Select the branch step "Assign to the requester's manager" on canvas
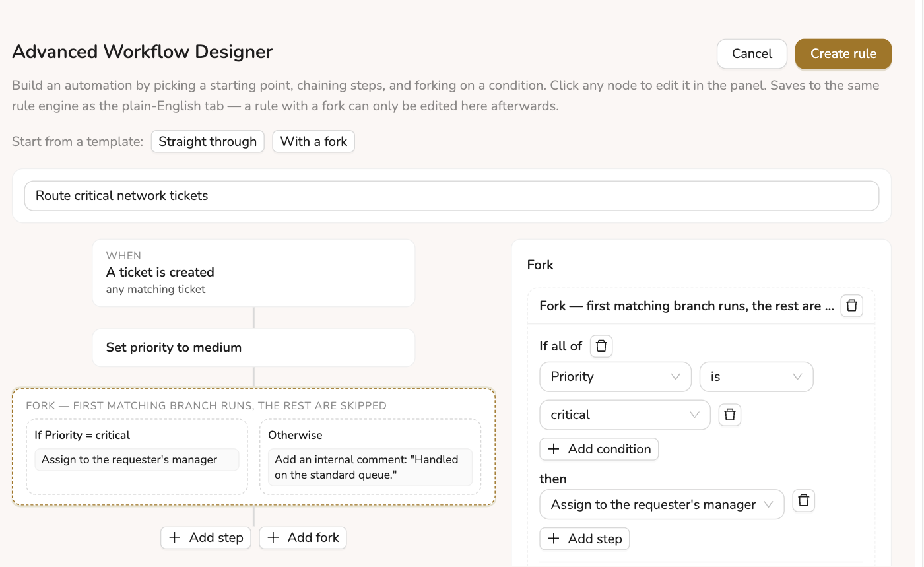The width and height of the screenshot is (924, 567). pos(137,460)
